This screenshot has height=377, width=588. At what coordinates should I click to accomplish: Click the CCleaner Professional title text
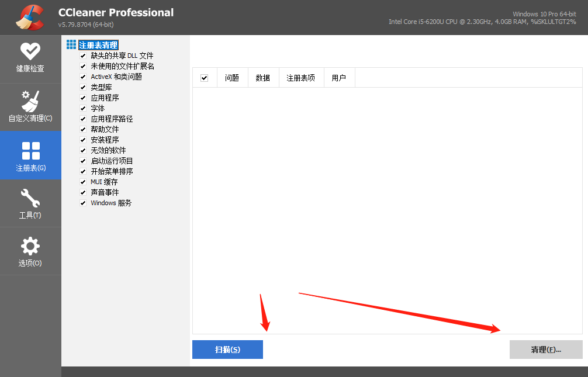[116, 13]
